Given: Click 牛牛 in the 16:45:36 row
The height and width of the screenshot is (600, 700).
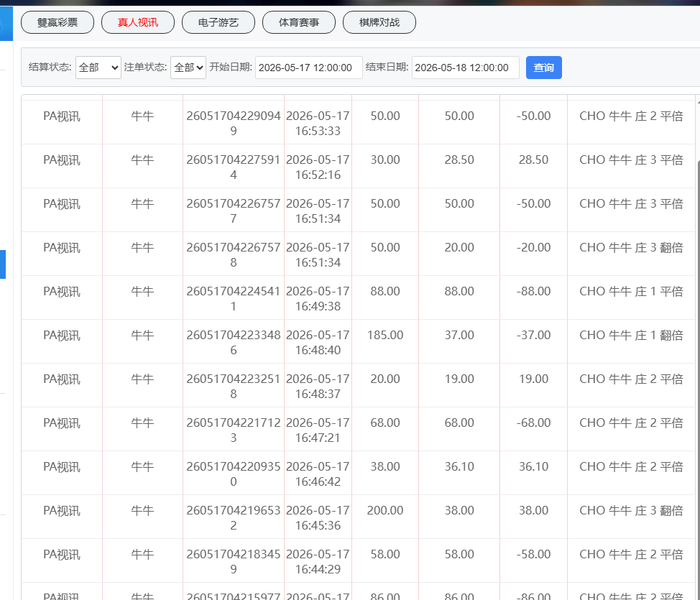Looking at the screenshot, I should [x=142, y=510].
